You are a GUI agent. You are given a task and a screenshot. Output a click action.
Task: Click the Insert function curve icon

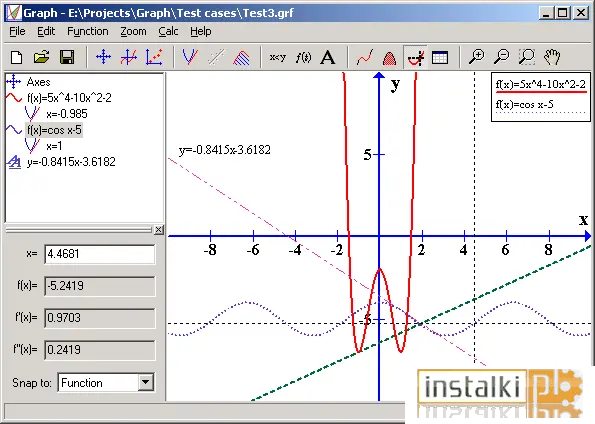click(129, 58)
